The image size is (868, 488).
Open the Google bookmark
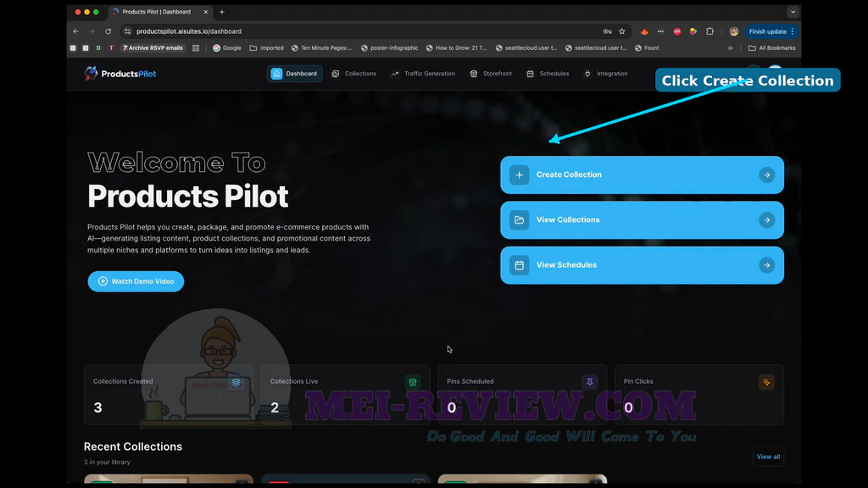coord(227,48)
